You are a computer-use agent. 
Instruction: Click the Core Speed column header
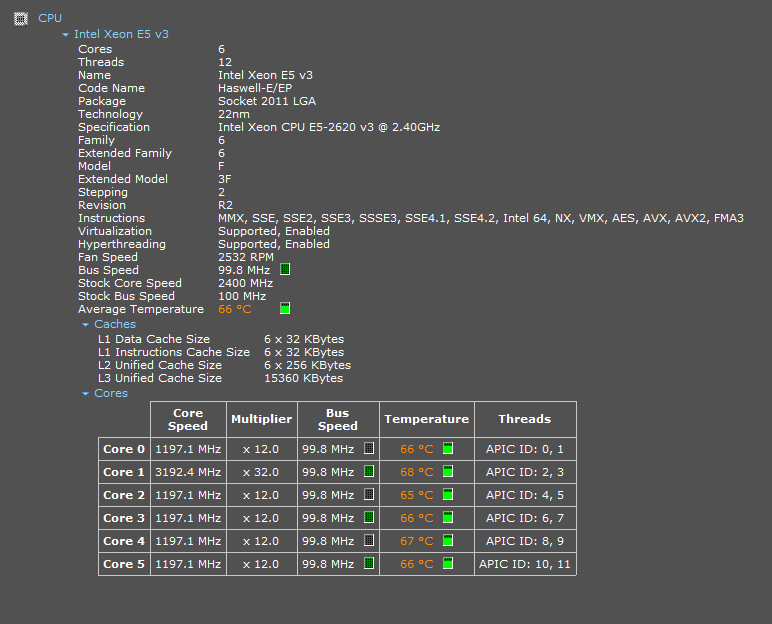coord(188,419)
